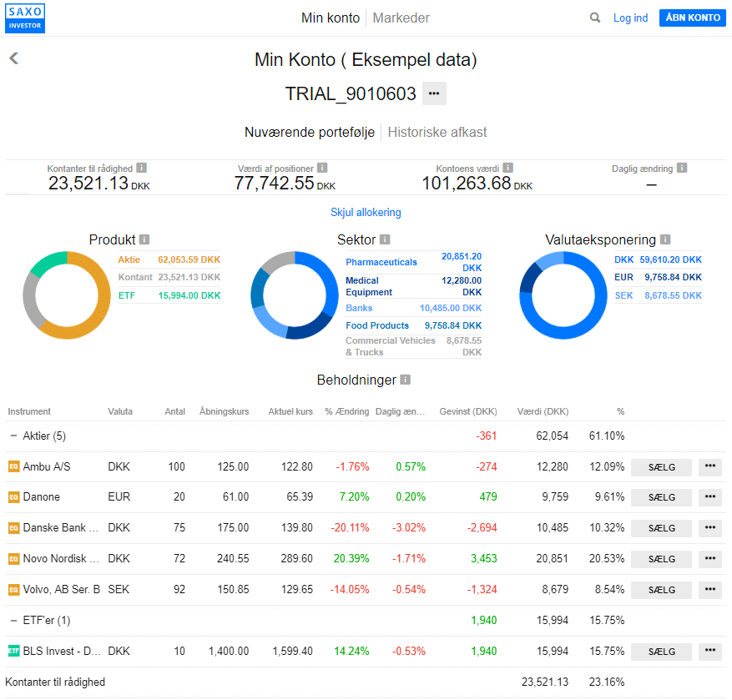Sell Ambu A/S with SÆLG button
The width and height of the screenshot is (732, 700).
coord(661,467)
